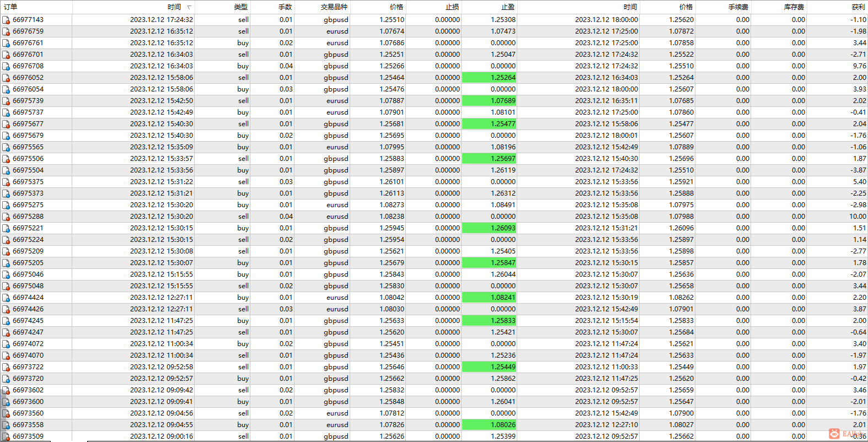The image size is (868, 442).
Task: Sort by the 交易品种 column header
Action: (334, 7)
